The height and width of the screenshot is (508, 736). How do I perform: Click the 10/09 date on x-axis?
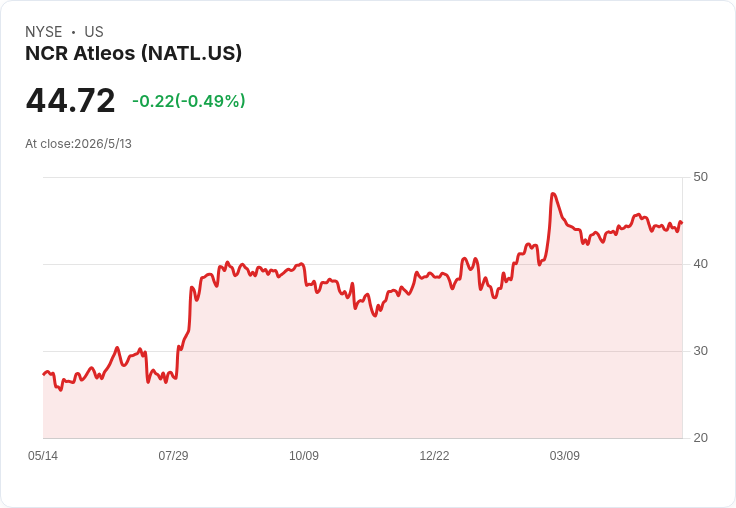pyautogui.click(x=304, y=456)
